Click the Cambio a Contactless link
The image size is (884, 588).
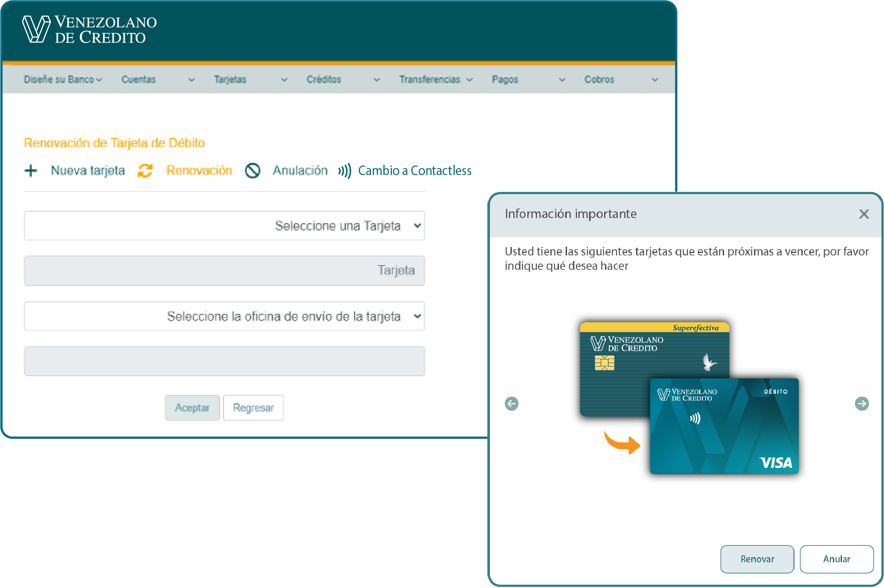tap(415, 171)
